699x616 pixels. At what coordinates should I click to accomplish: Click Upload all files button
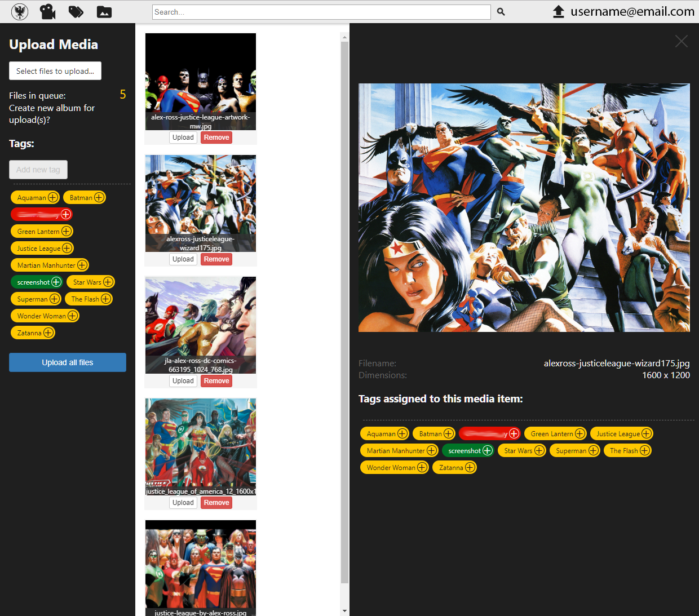pyautogui.click(x=68, y=362)
